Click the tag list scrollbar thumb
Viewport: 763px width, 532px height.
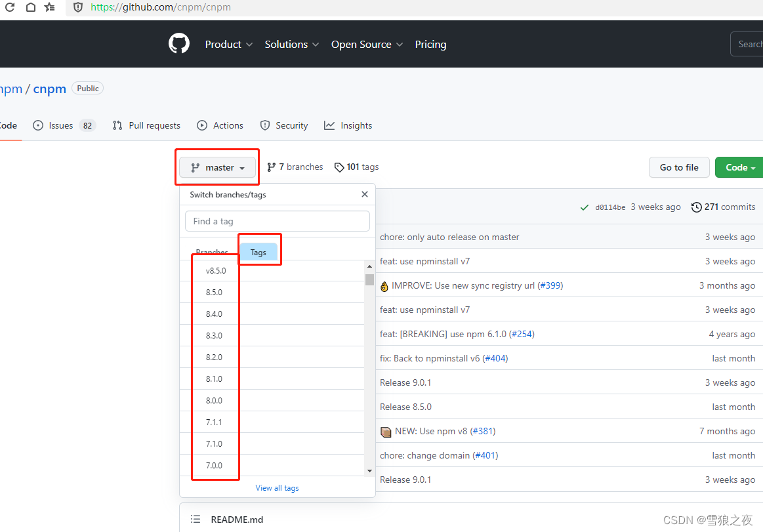370,279
